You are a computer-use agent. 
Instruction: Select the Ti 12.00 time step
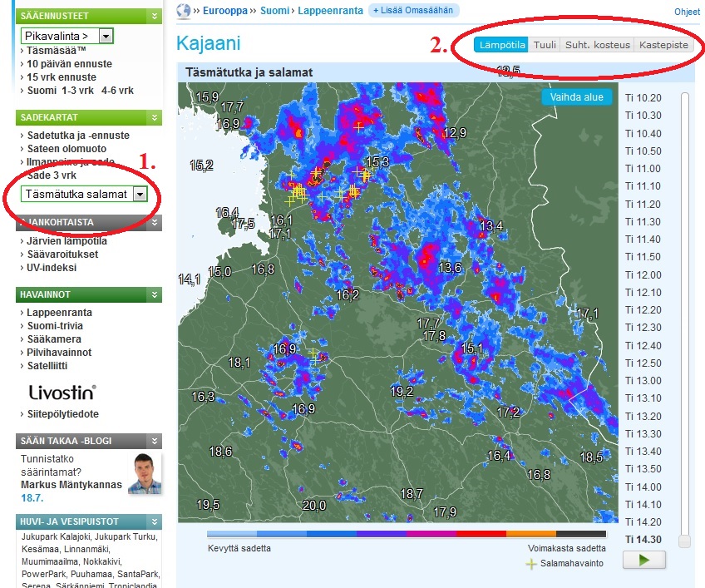[x=643, y=275]
